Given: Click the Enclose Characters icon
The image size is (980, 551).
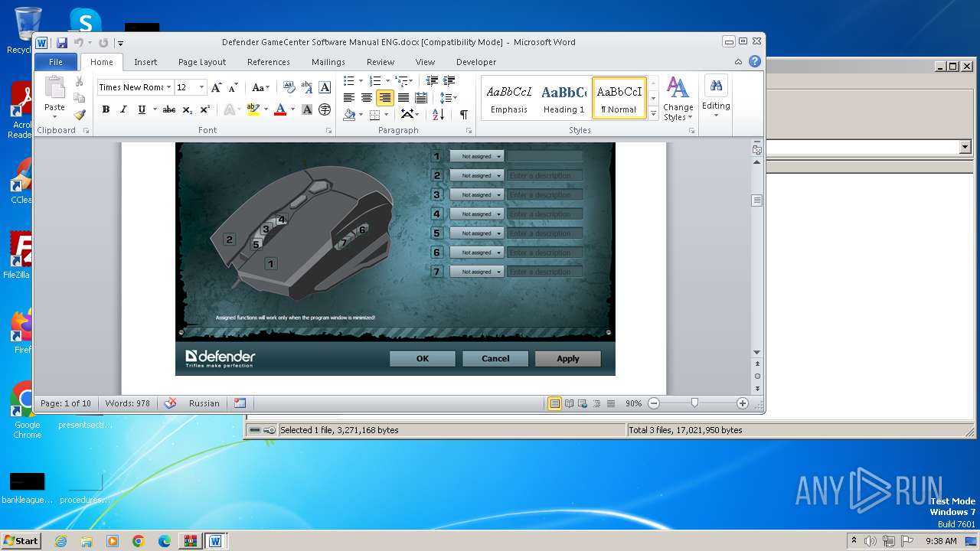Looking at the screenshot, I should click(x=325, y=109).
